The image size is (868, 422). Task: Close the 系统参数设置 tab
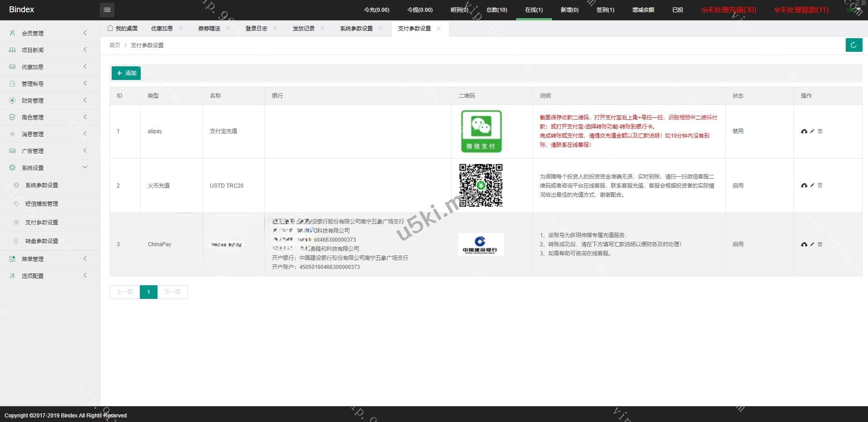pos(380,29)
